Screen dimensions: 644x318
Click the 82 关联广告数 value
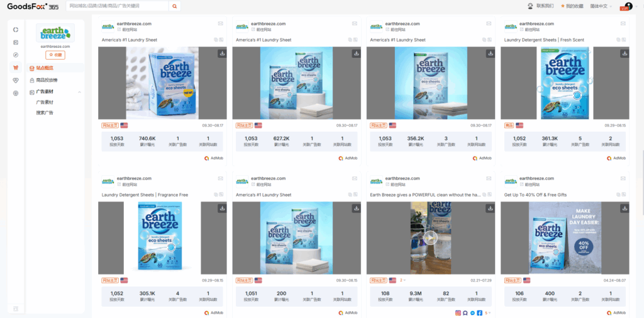pos(446,293)
